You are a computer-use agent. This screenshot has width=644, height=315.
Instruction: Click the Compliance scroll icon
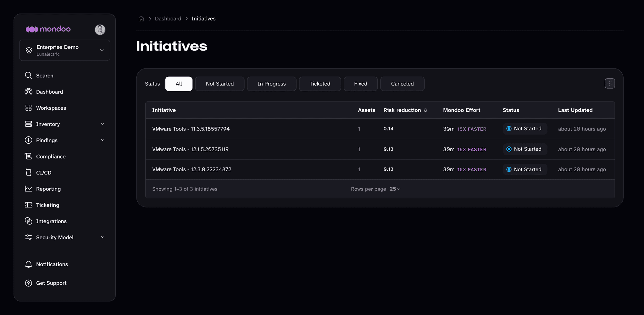click(x=28, y=156)
